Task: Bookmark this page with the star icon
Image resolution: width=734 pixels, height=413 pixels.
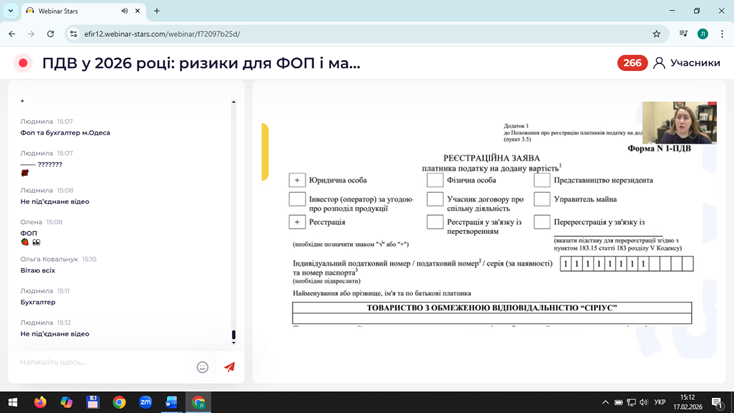Action: pyautogui.click(x=656, y=33)
